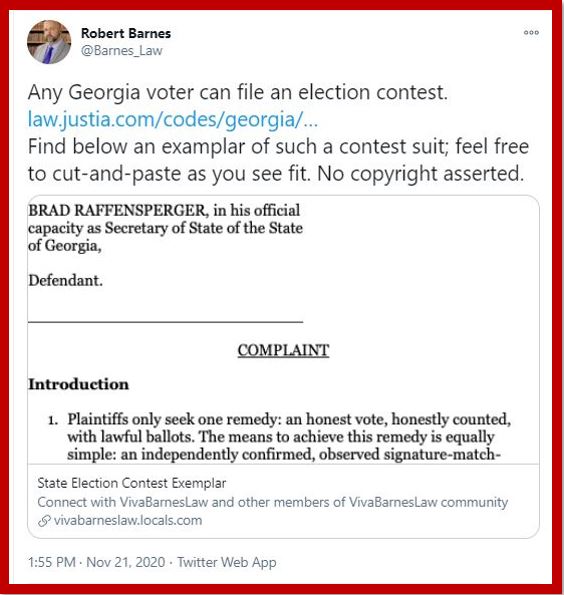Viewport: 564px width, 595px height.
Task: Click the Plaintiffs only seek paragraph
Action: 288,437
